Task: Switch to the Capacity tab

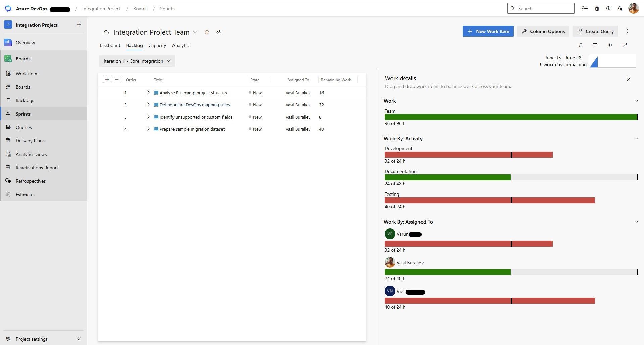Action: click(157, 45)
